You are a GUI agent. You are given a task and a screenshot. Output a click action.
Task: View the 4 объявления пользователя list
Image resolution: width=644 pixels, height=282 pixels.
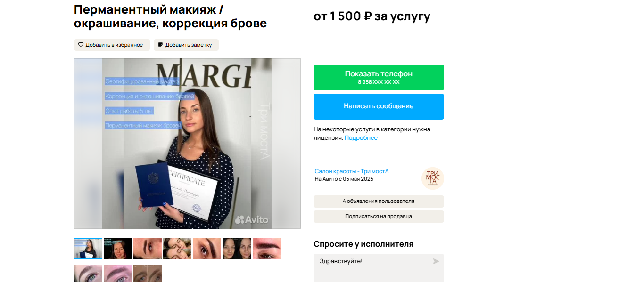[x=379, y=201]
